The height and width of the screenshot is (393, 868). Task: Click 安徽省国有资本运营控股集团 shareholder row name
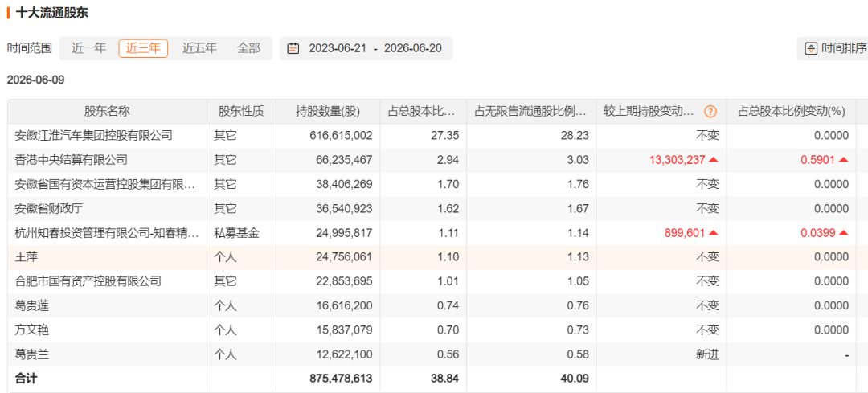[105, 184]
